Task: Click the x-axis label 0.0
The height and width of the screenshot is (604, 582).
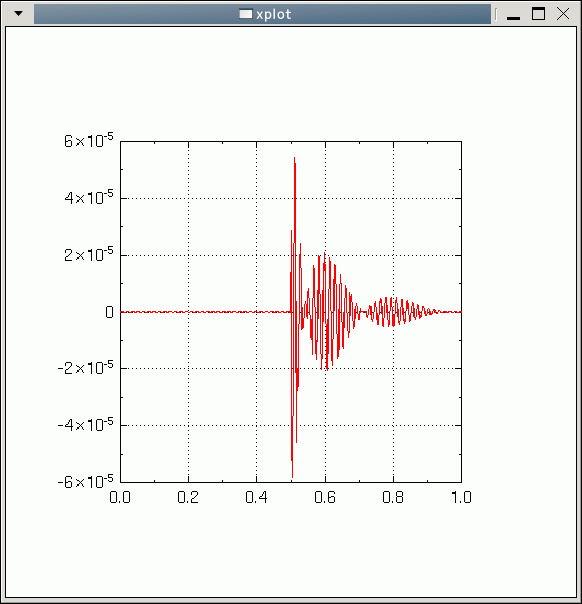Action: 120,497
